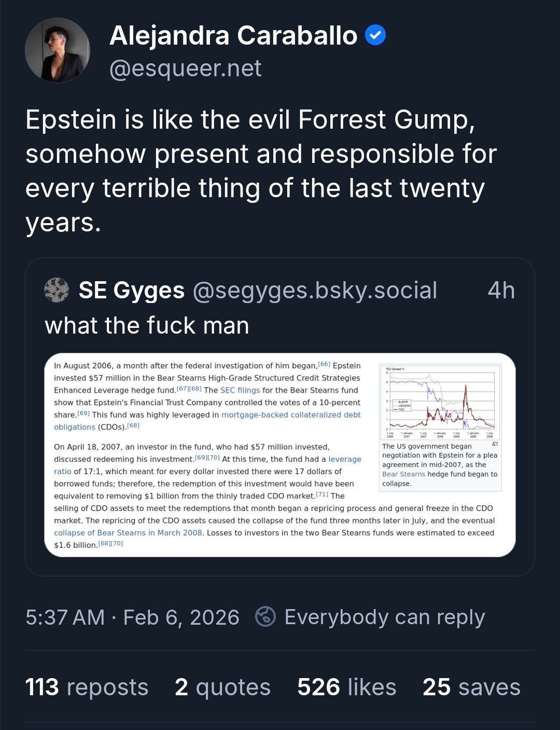Click the blue verified badge
Viewport: 560px width, 730px height.
tap(375, 36)
